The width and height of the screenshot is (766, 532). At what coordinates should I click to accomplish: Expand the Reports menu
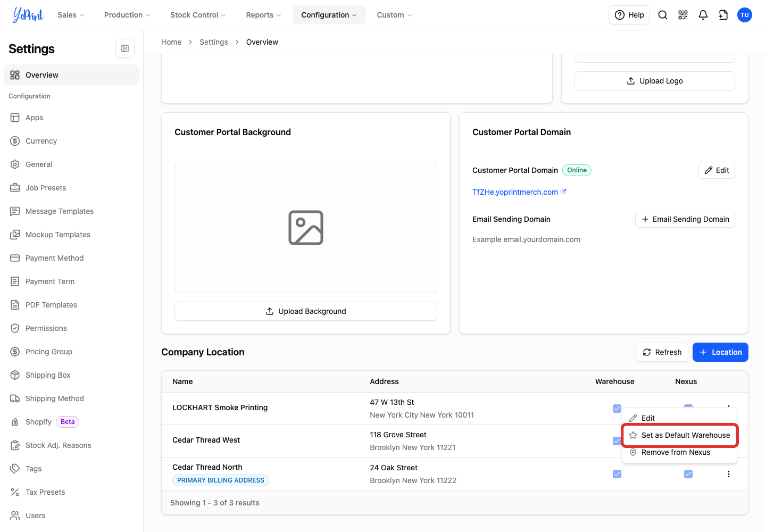coord(263,15)
